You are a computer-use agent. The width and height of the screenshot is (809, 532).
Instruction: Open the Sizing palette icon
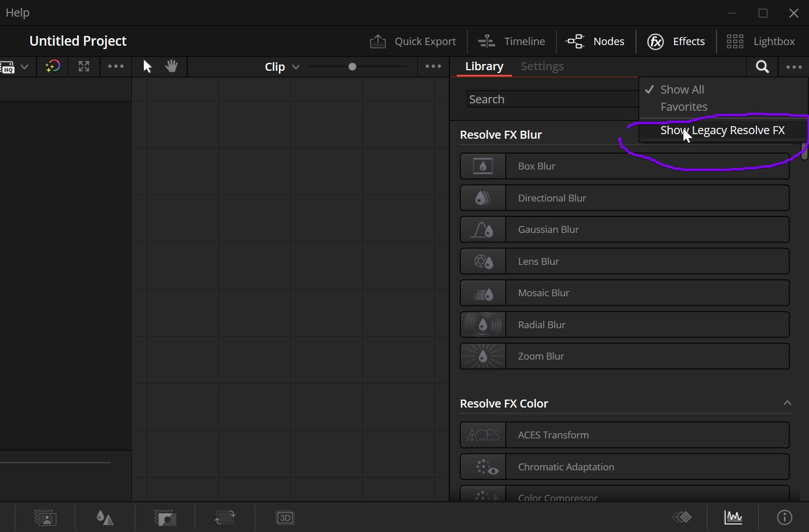tap(225, 518)
